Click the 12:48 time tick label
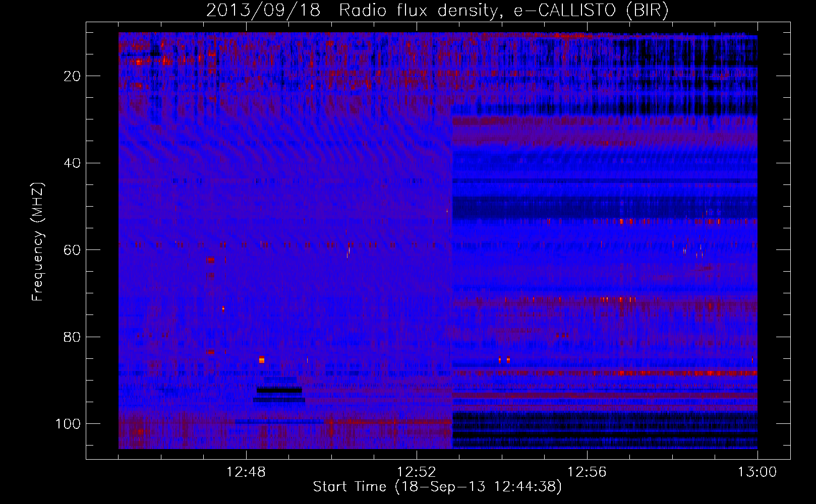The image size is (816, 504). (246, 472)
